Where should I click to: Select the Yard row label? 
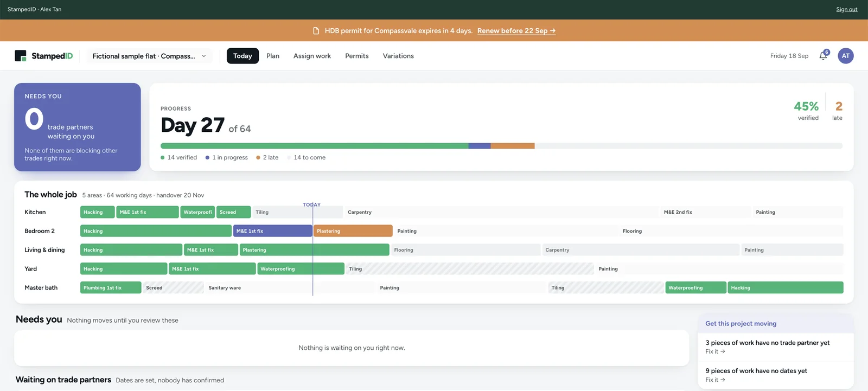point(30,269)
